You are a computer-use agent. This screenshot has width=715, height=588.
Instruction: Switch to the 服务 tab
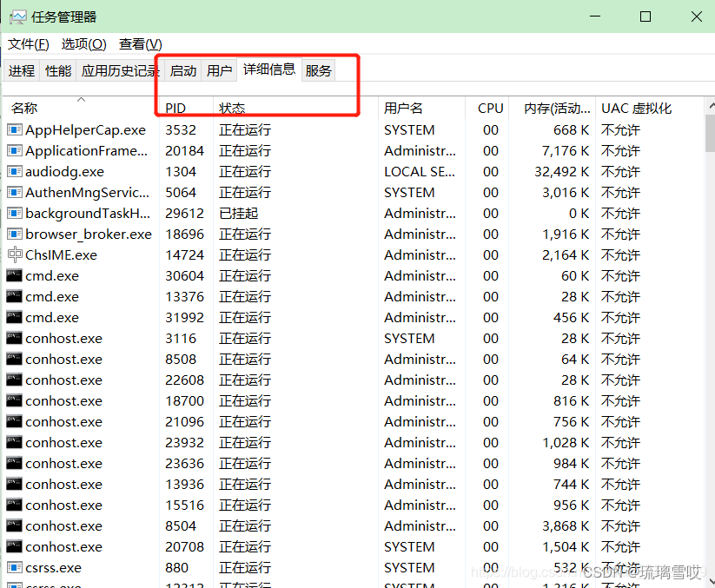point(318,70)
